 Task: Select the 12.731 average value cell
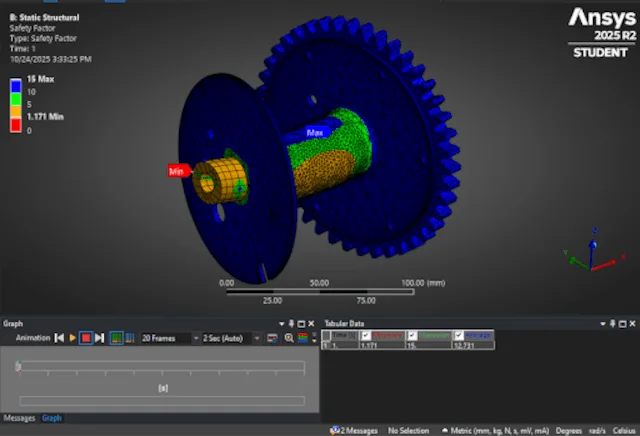click(x=473, y=345)
